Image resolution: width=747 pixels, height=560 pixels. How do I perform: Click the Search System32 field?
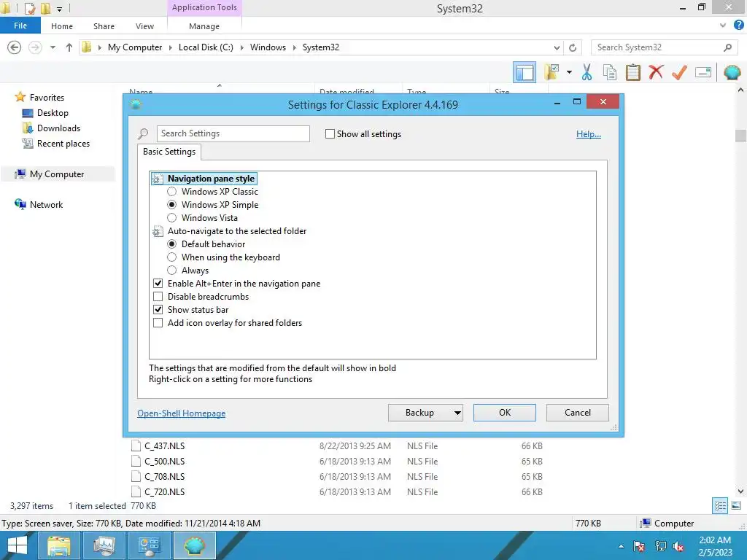tap(657, 47)
